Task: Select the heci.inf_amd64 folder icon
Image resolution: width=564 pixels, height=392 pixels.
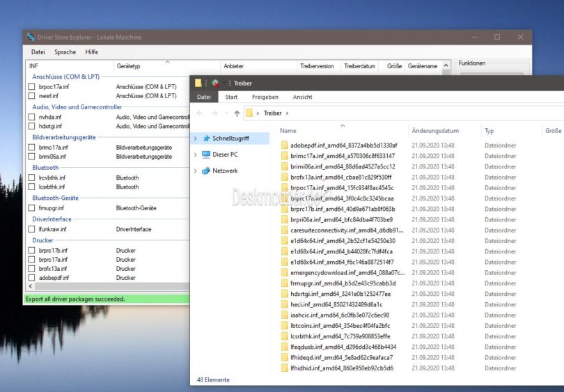Action: 284,304
